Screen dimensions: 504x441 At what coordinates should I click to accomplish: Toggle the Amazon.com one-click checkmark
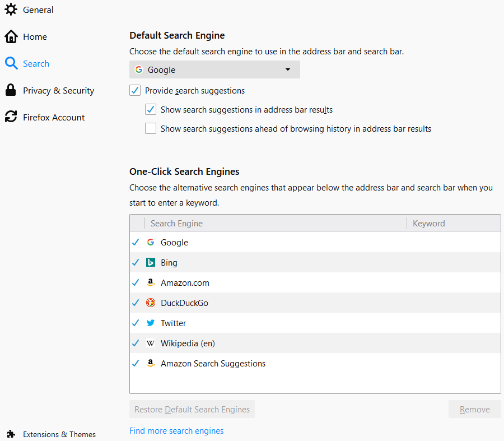[136, 283]
